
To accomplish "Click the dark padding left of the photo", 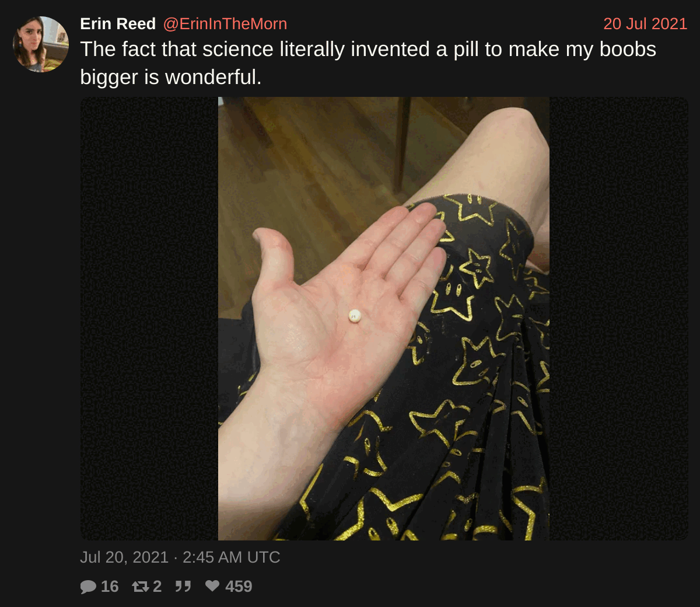I will pos(149,319).
